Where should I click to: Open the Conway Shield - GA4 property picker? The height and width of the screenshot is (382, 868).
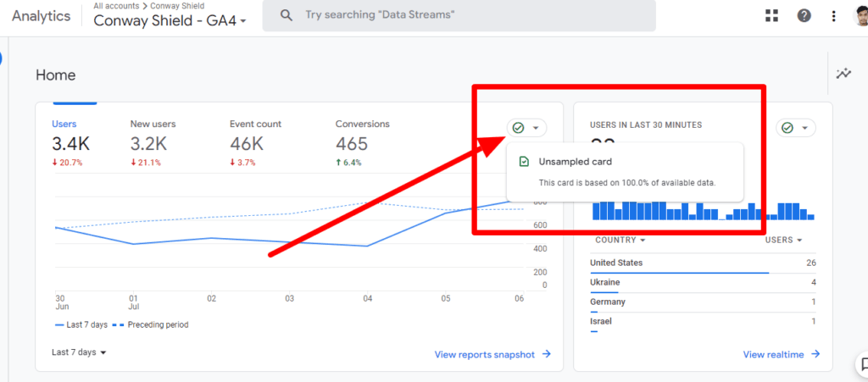coord(170,20)
